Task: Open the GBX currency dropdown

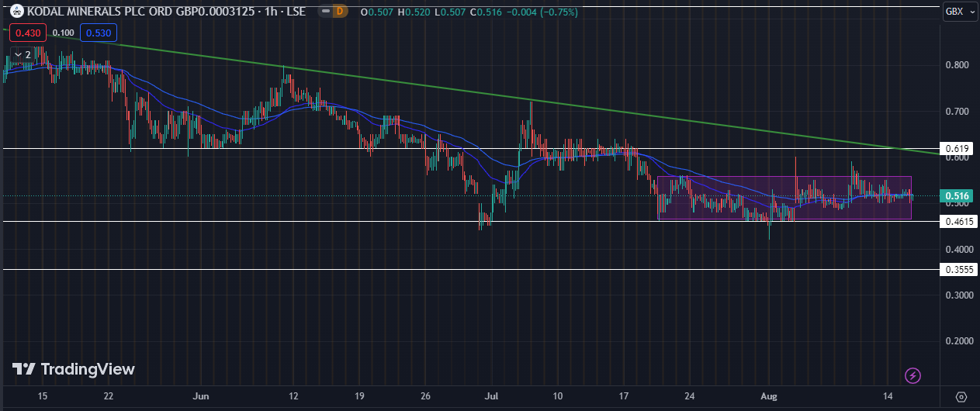Action: coord(960,12)
